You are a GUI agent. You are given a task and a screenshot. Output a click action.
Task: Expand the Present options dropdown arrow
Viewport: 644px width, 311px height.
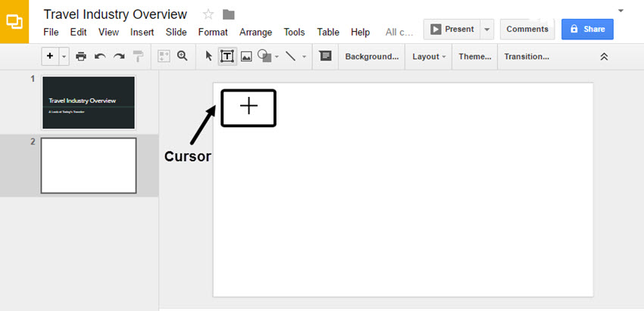coord(486,29)
